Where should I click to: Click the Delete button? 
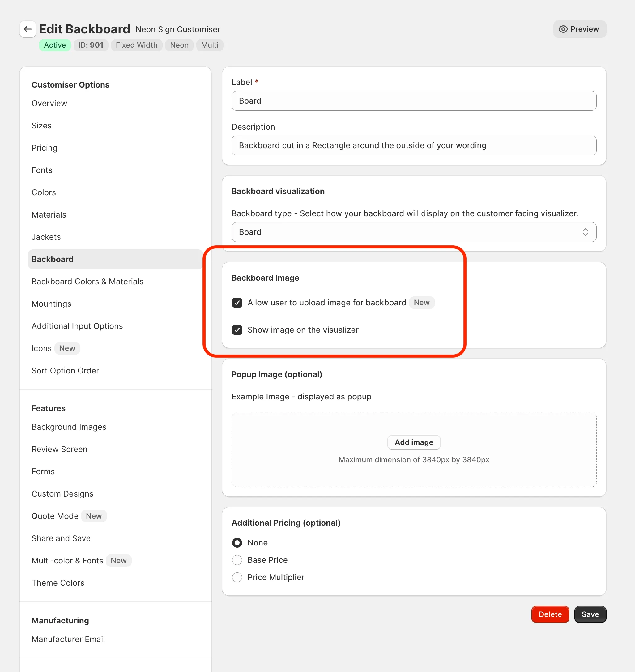(x=550, y=614)
